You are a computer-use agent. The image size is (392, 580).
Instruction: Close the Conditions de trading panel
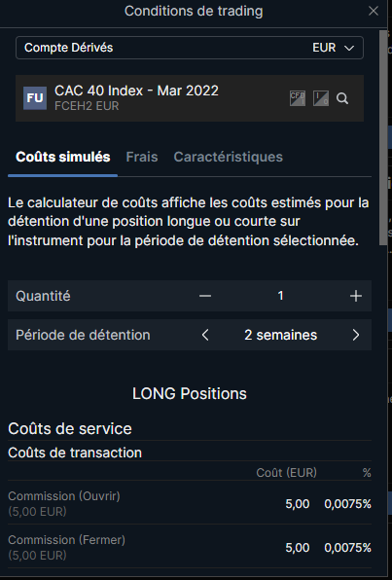point(374,11)
